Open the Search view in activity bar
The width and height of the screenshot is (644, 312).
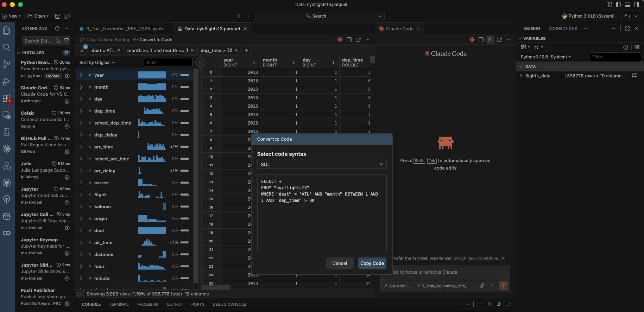6,47
